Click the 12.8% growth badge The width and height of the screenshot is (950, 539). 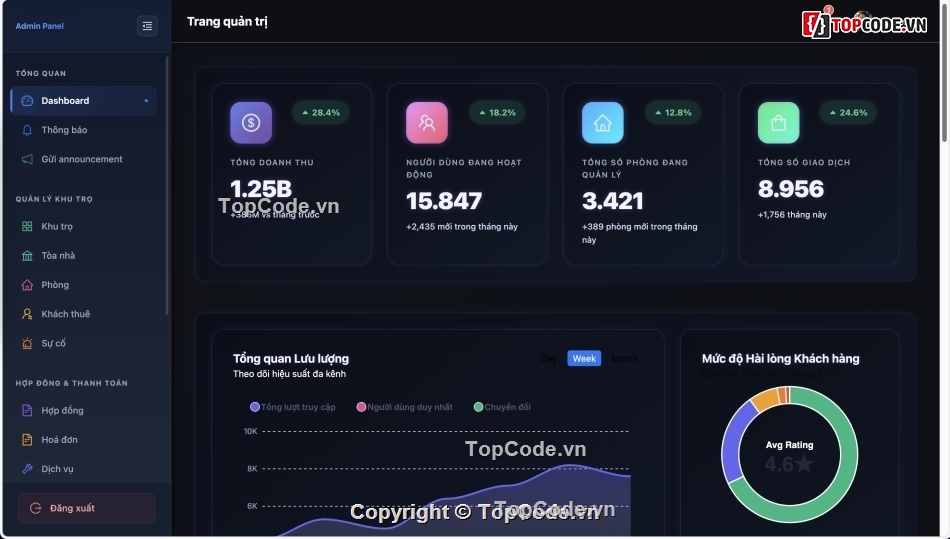(673, 113)
